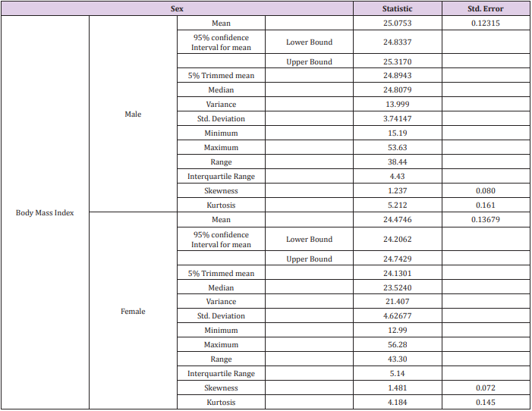Click male median value 24.8079
Screen dimensions: 532x411
[398, 90]
